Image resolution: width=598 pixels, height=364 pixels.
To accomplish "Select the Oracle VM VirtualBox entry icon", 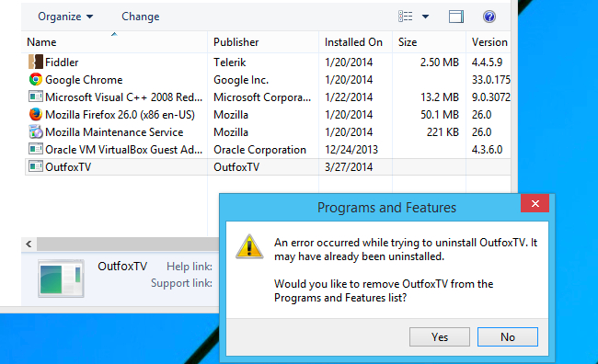I will pos(36,149).
